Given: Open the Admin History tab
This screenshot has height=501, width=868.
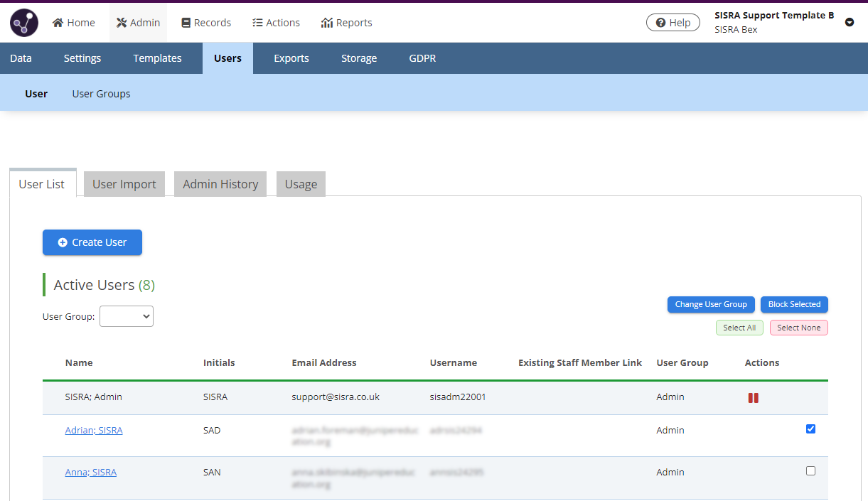Looking at the screenshot, I should tap(220, 184).
